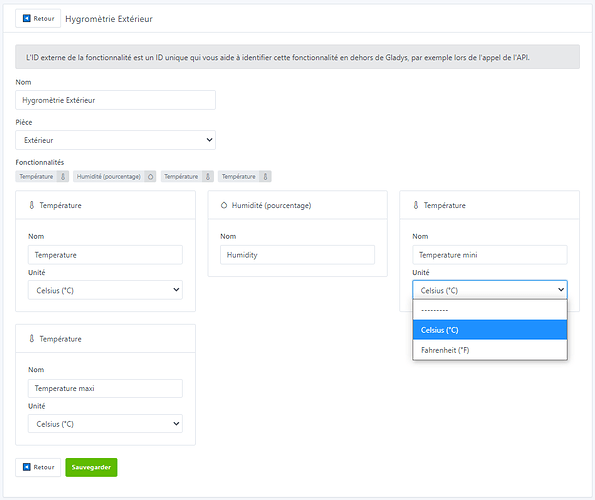Click the thermometer icon on first Température tag
Image resolution: width=595 pixels, height=500 pixels.
coord(63,176)
